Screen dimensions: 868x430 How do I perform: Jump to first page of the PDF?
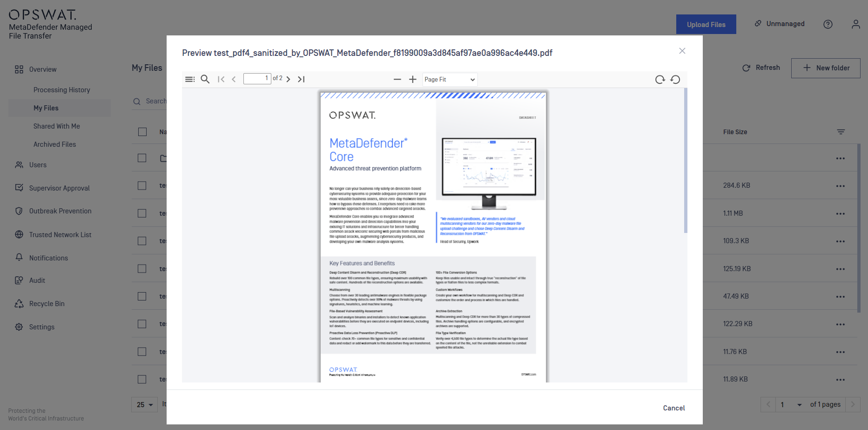tap(221, 79)
